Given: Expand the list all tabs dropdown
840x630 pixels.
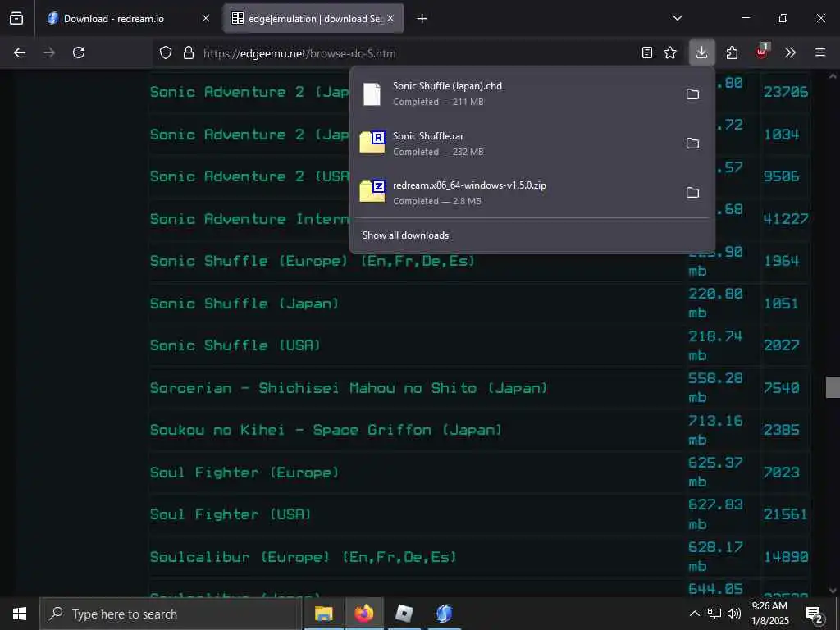Looking at the screenshot, I should point(678,18).
